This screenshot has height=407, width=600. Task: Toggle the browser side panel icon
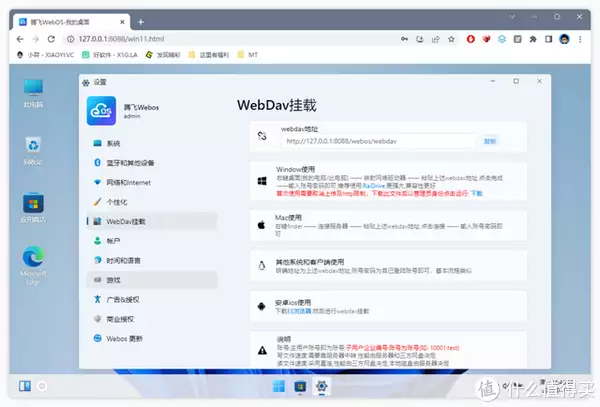(x=549, y=39)
